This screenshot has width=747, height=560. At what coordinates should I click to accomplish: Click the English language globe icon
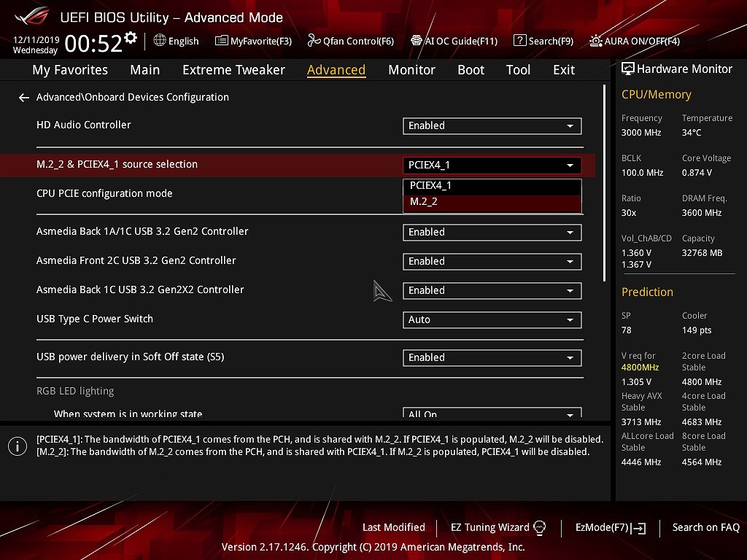(x=160, y=41)
